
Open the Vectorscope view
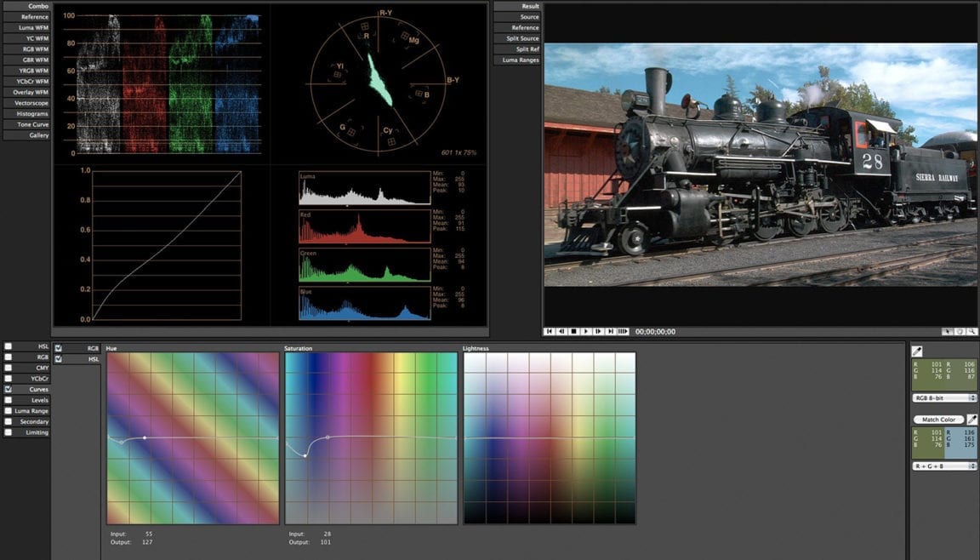(x=26, y=102)
